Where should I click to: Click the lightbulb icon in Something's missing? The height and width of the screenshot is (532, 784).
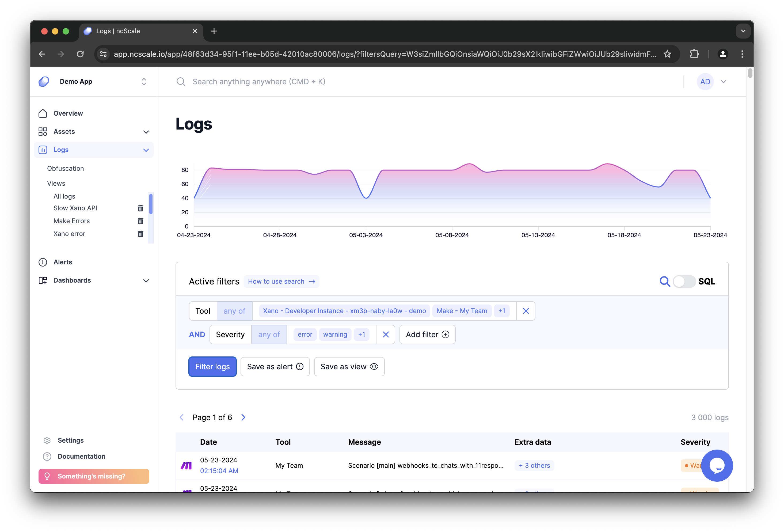47,476
